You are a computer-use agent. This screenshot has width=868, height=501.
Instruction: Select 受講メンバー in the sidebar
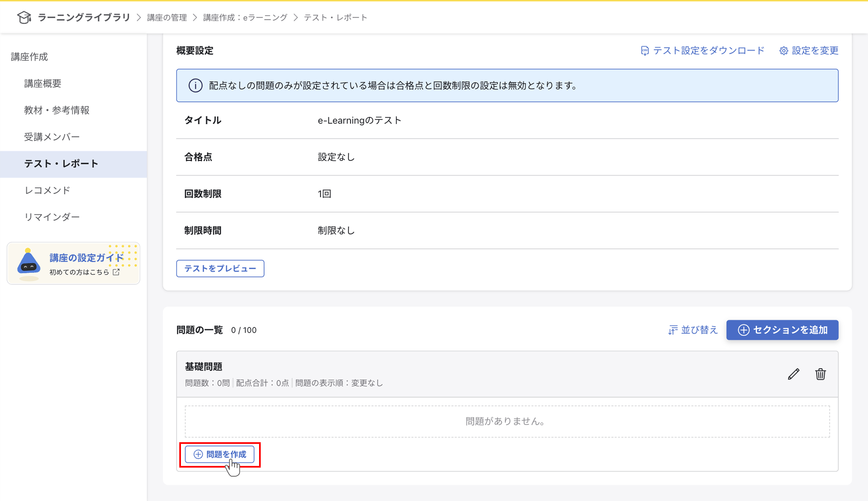click(x=52, y=137)
